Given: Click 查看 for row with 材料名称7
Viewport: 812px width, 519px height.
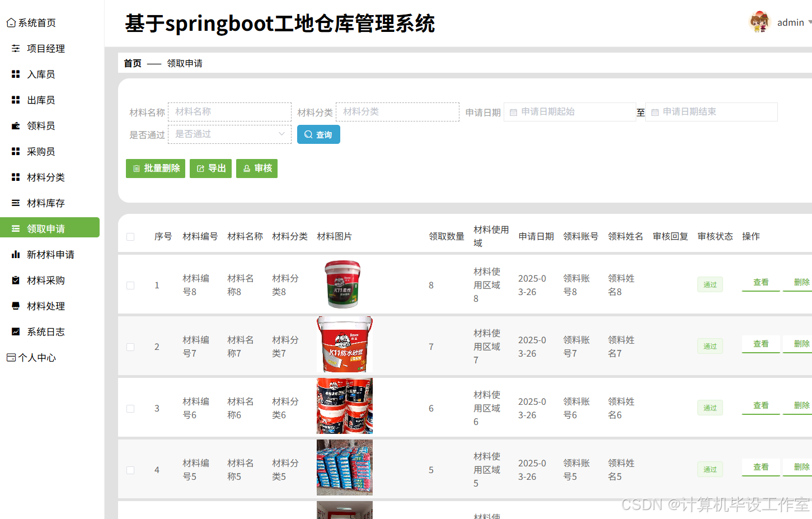Looking at the screenshot, I should [761, 344].
